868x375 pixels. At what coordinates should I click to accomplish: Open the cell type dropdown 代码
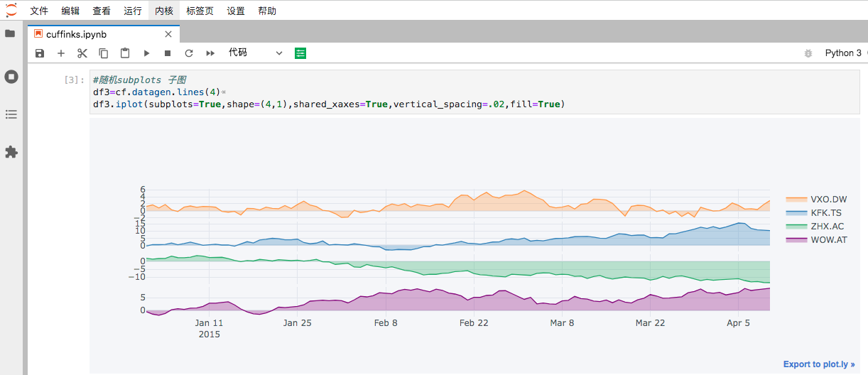click(x=255, y=53)
